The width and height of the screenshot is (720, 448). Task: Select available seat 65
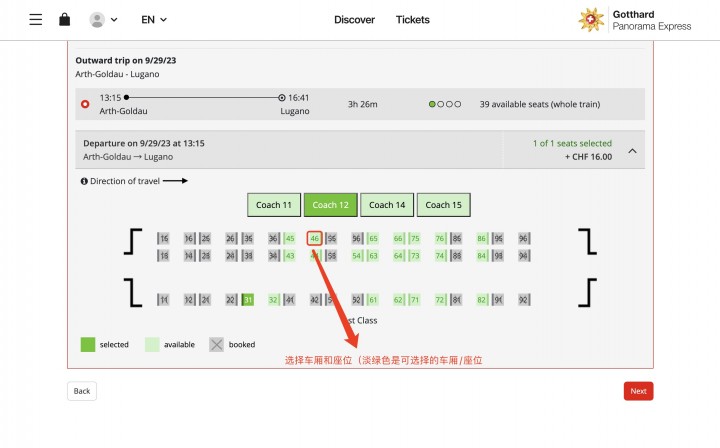coord(373,239)
